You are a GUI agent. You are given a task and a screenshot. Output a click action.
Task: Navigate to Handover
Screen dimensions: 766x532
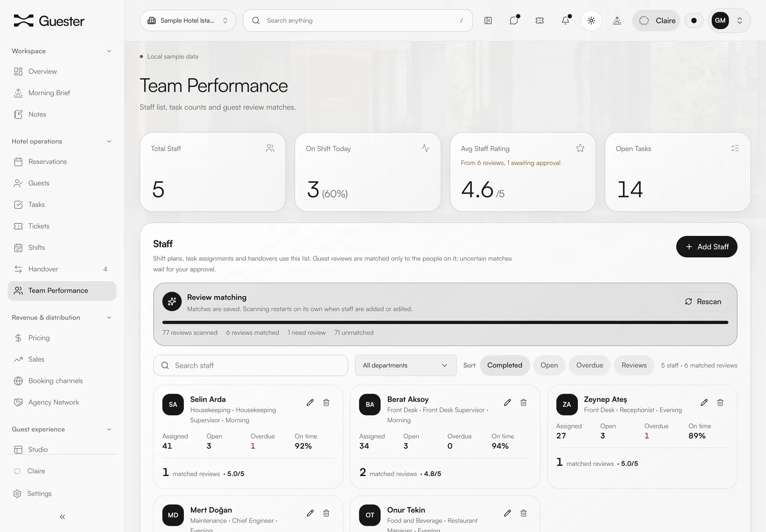coord(62,269)
